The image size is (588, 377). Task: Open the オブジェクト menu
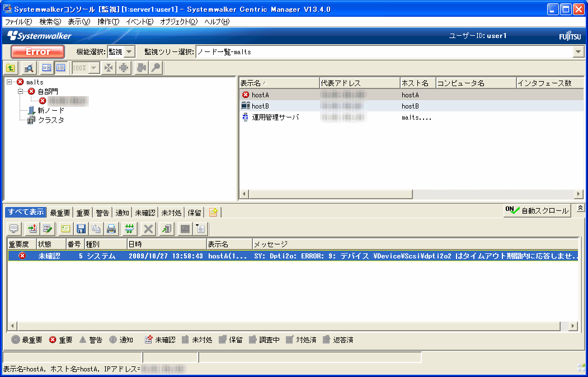[178, 22]
